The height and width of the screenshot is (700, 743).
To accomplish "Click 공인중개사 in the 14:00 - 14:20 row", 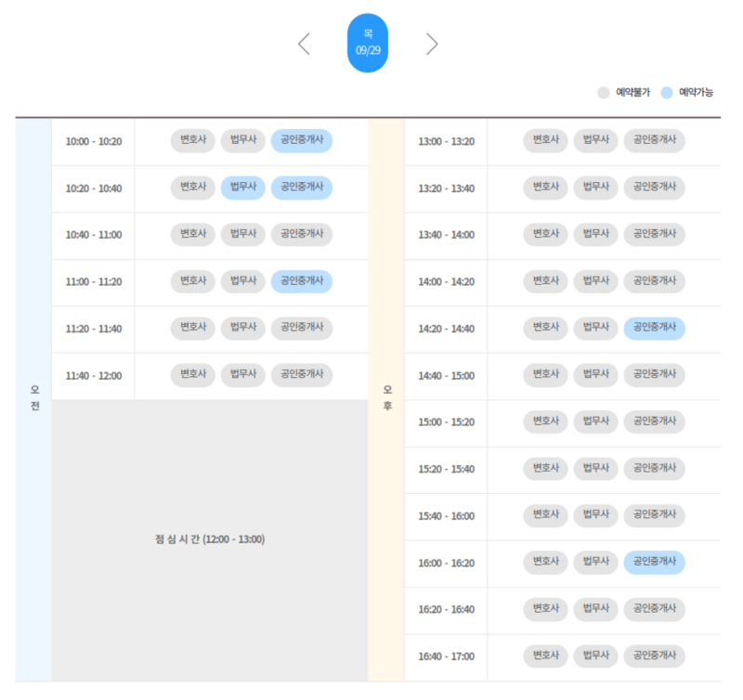I will pyautogui.click(x=655, y=281).
